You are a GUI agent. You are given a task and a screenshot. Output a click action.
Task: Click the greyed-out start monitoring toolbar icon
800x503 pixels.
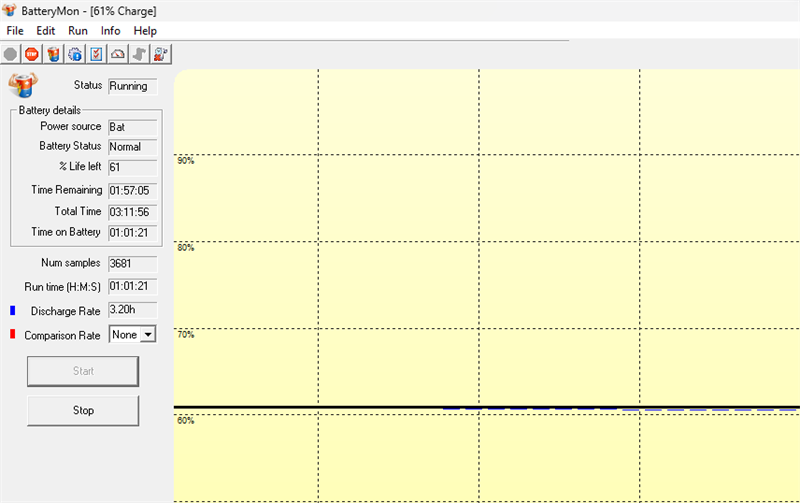[10, 54]
